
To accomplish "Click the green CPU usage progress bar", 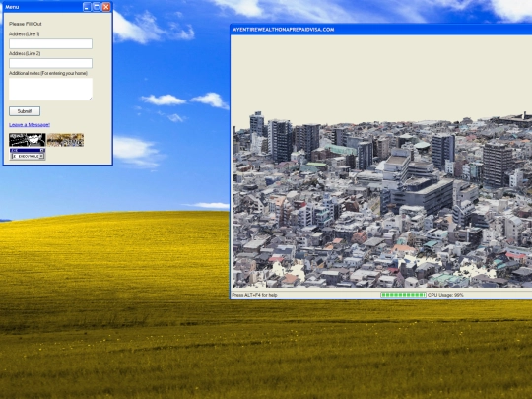I will click(403, 295).
